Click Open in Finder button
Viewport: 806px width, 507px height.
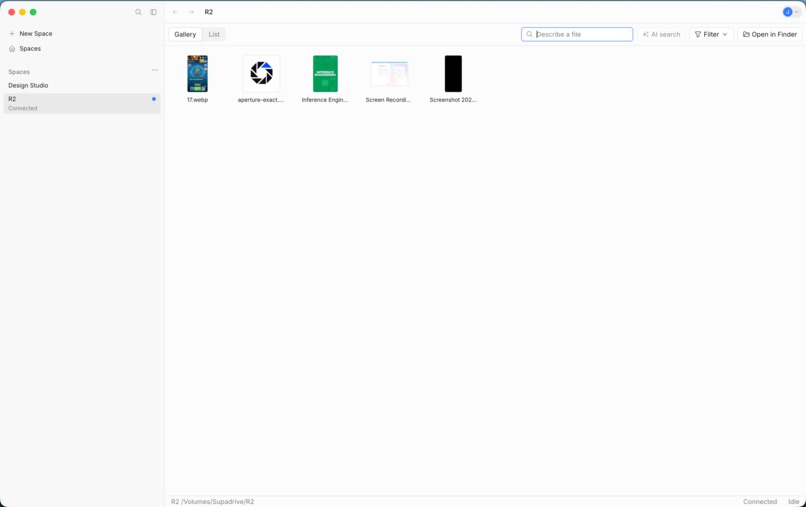(770, 34)
